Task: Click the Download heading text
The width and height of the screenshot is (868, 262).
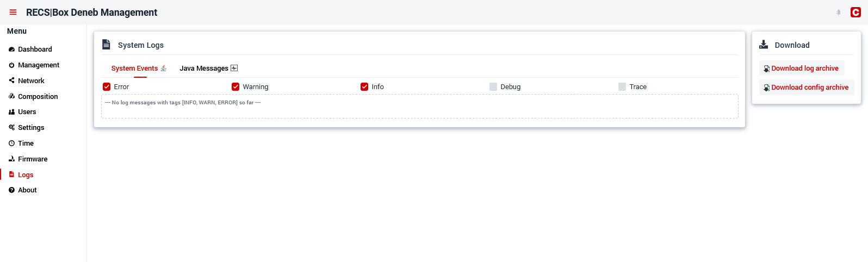Action: (x=792, y=45)
